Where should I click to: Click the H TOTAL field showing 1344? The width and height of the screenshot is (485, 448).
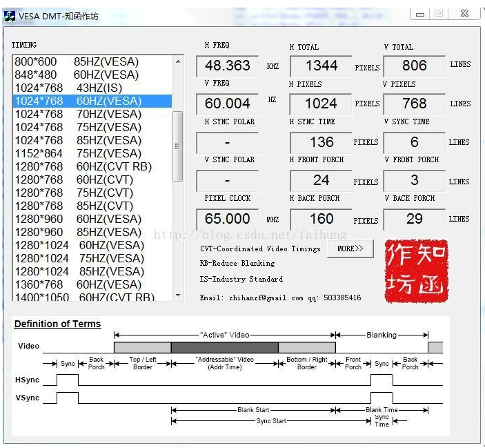click(321, 66)
